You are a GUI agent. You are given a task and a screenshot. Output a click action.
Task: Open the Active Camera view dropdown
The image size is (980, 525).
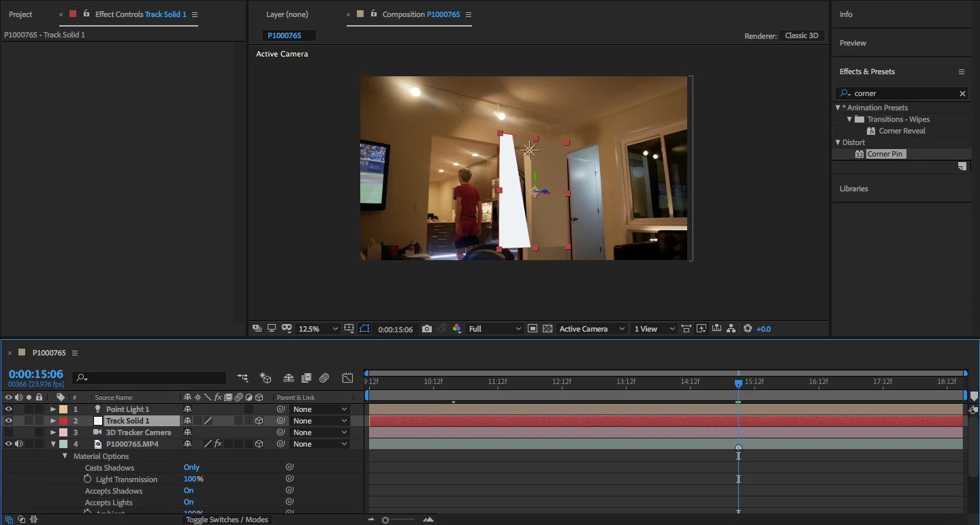(591, 329)
